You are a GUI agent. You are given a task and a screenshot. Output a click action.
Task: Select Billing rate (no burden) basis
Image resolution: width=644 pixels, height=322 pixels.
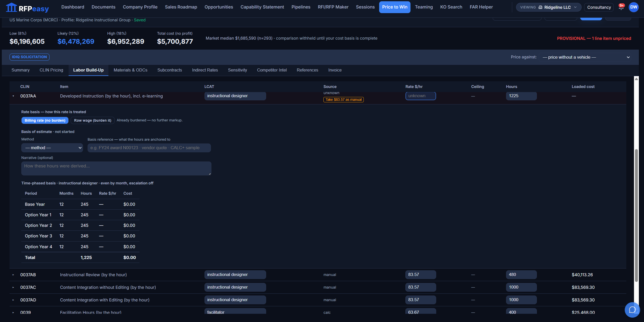pyautogui.click(x=45, y=120)
